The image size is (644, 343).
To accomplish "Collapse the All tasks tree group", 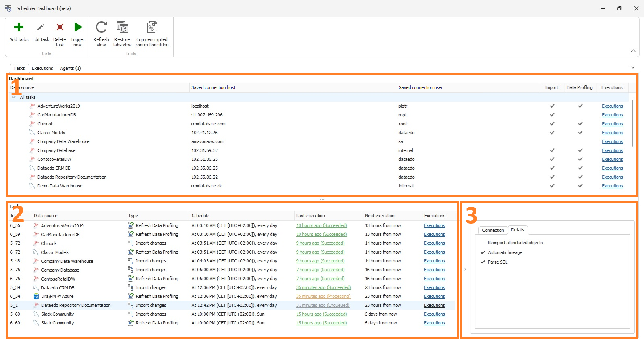I will coord(14,97).
